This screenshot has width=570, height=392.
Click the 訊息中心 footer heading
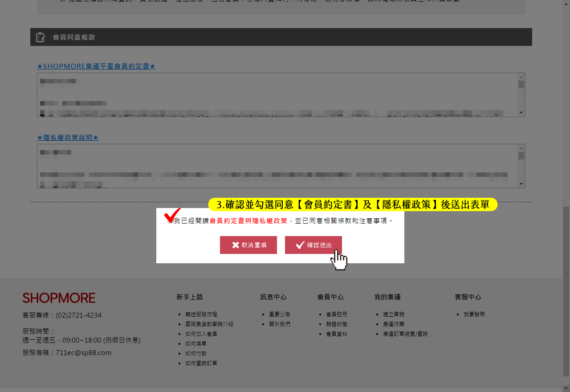click(273, 297)
